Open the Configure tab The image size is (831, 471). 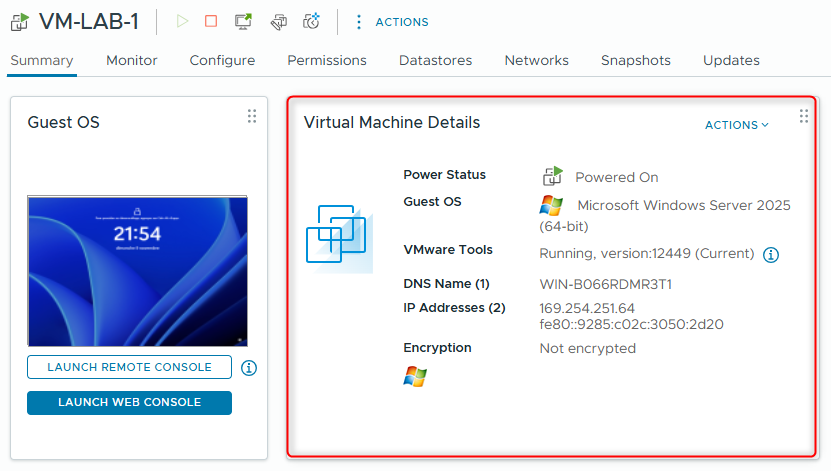[222, 60]
